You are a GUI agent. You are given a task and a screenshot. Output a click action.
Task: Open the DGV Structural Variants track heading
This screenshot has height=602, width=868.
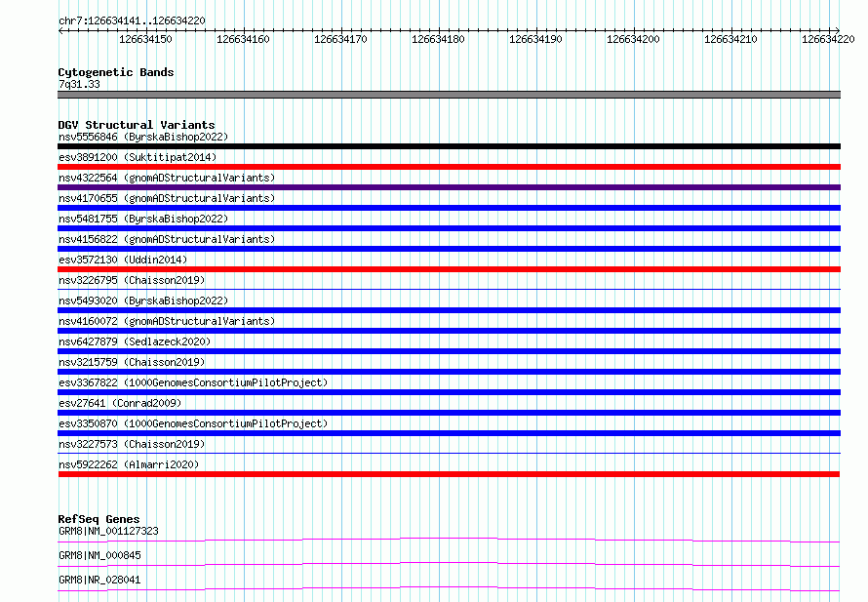[x=137, y=125]
